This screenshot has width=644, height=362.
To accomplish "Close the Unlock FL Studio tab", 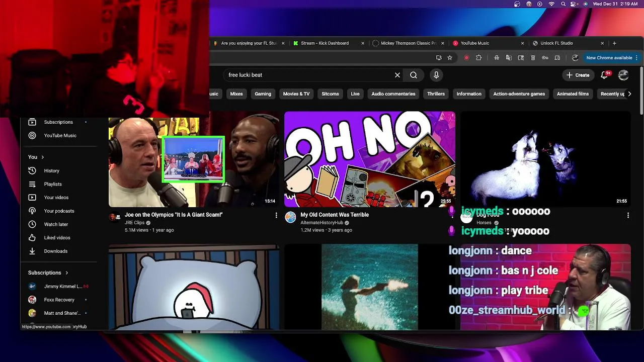I will click(x=602, y=43).
